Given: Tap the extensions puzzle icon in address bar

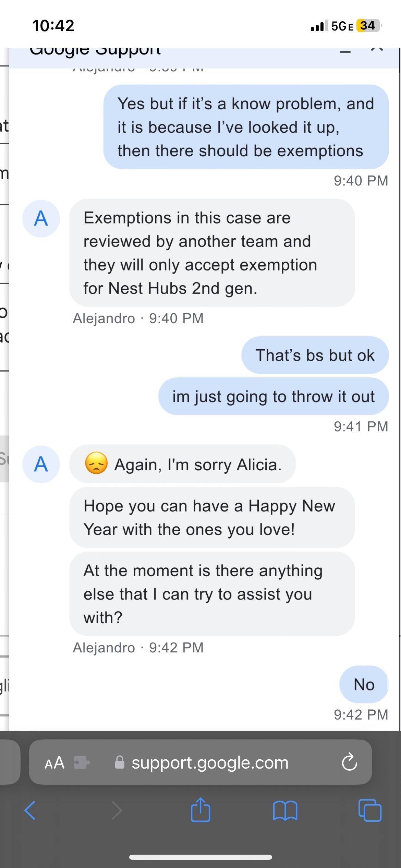Looking at the screenshot, I should tap(82, 762).
